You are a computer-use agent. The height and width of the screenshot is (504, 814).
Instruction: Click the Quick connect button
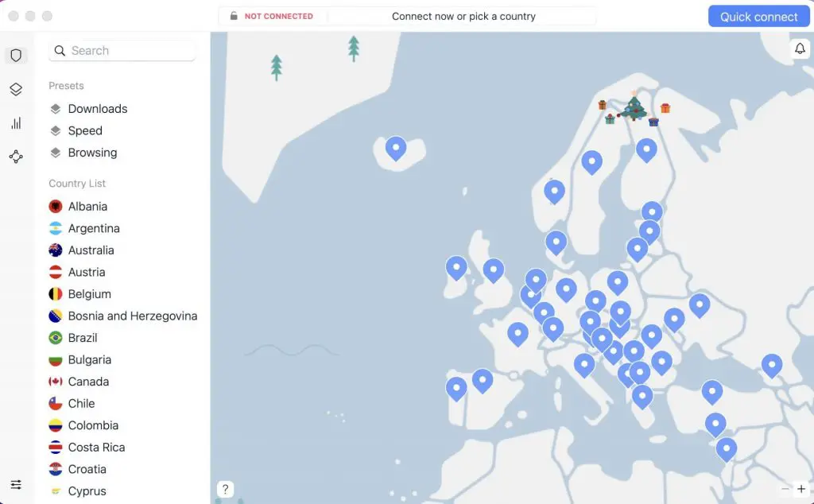[758, 17]
